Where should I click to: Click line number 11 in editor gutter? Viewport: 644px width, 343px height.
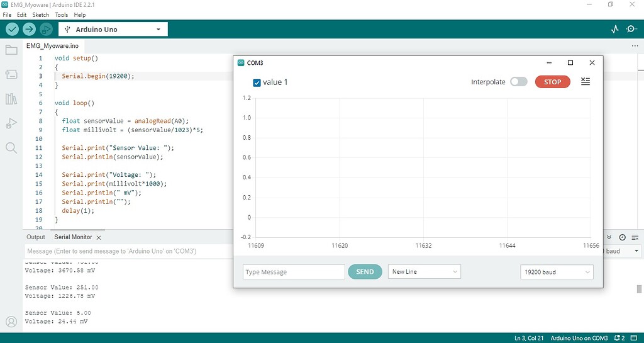[38, 148]
